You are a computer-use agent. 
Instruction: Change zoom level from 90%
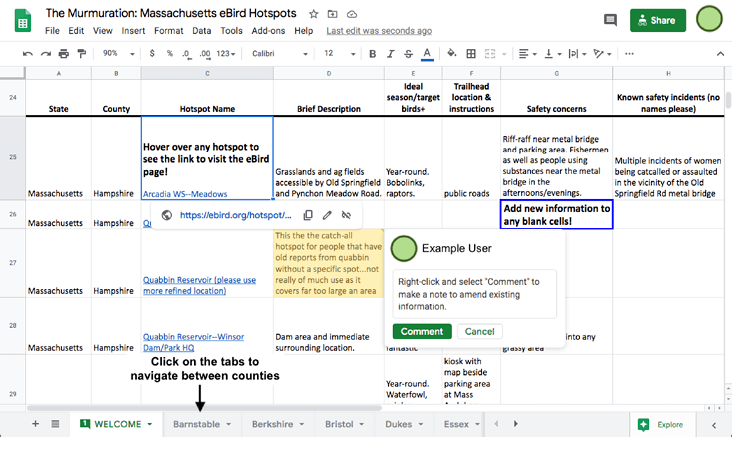[119, 54]
